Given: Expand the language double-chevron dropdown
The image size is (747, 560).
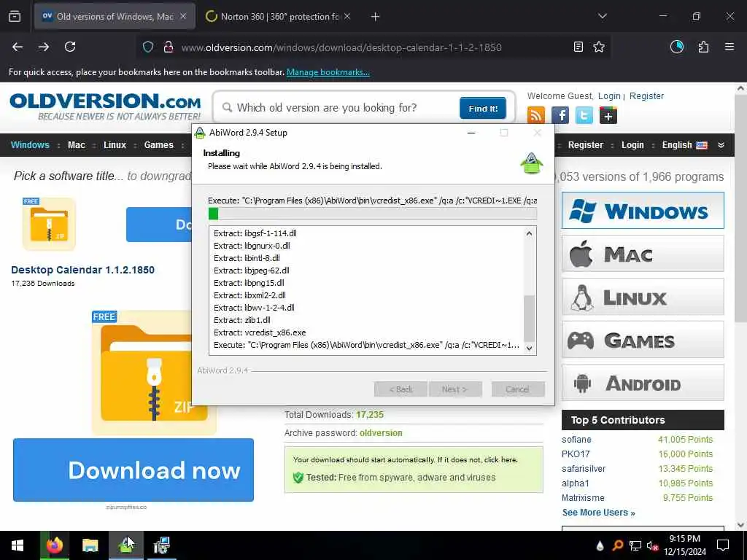Looking at the screenshot, I should pyautogui.click(x=721, y=145).
